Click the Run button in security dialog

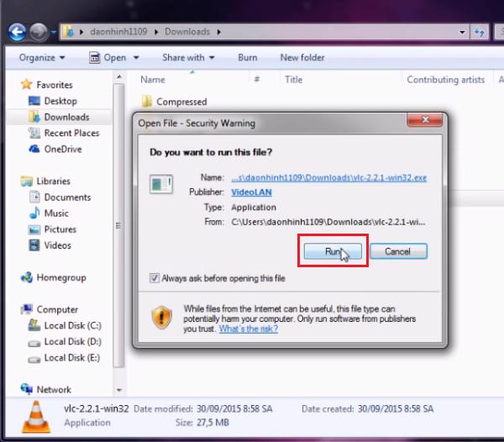pos(332,251)
